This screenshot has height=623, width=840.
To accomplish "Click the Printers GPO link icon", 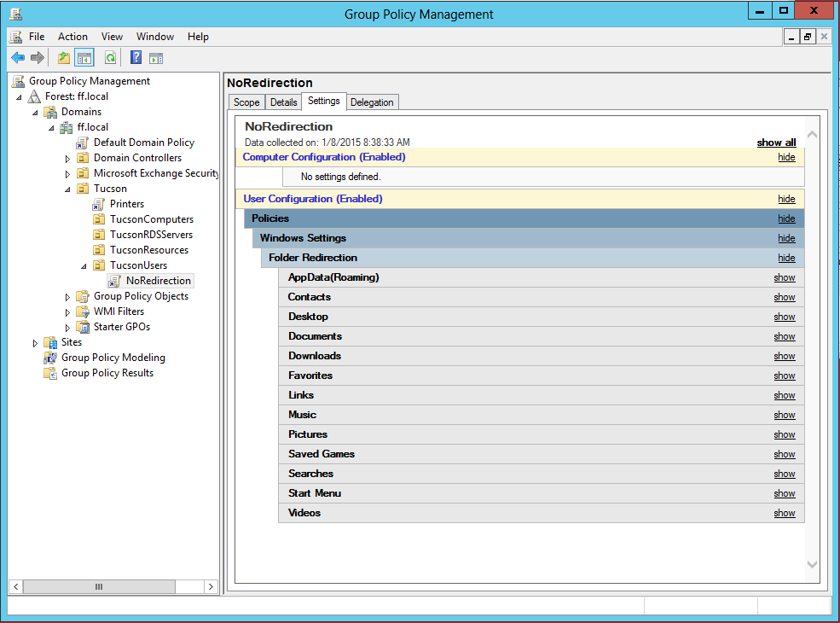I will [99, 204].
